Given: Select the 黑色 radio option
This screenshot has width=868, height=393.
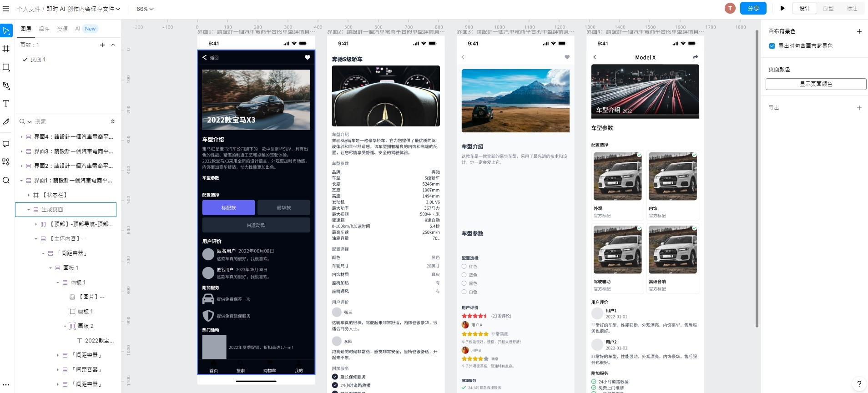Looking at the screenshot, I should (x=464, y=283).
